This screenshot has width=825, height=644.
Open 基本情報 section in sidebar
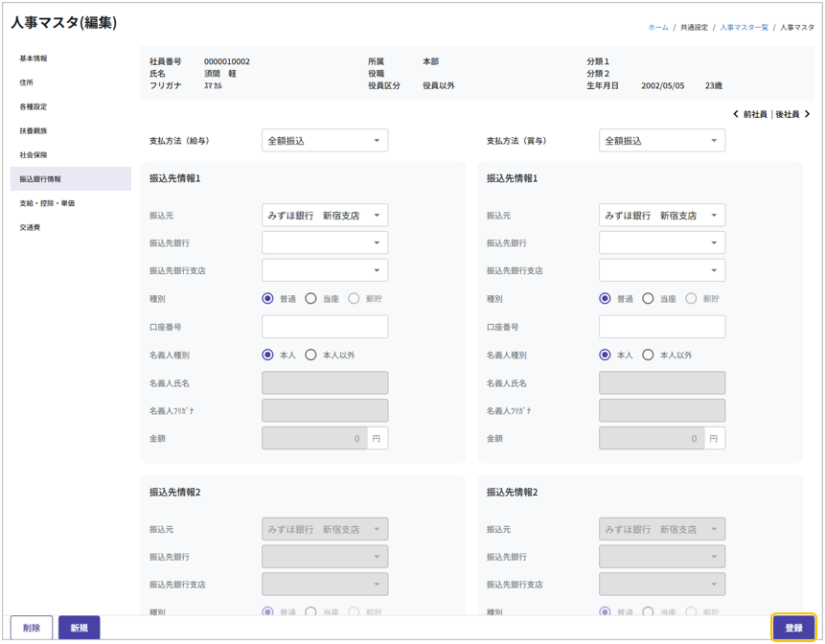tap(34, 58)
